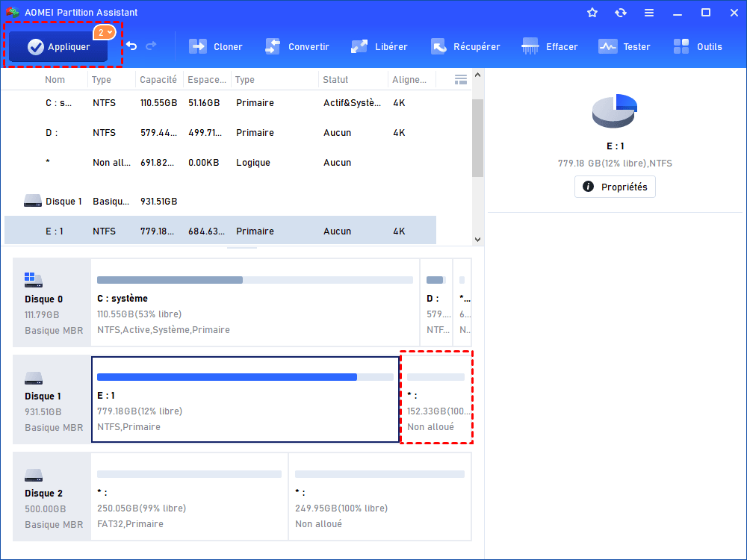
Task: Click the Appliquer button
Action: pyautogui.click(x=58, y=46)
